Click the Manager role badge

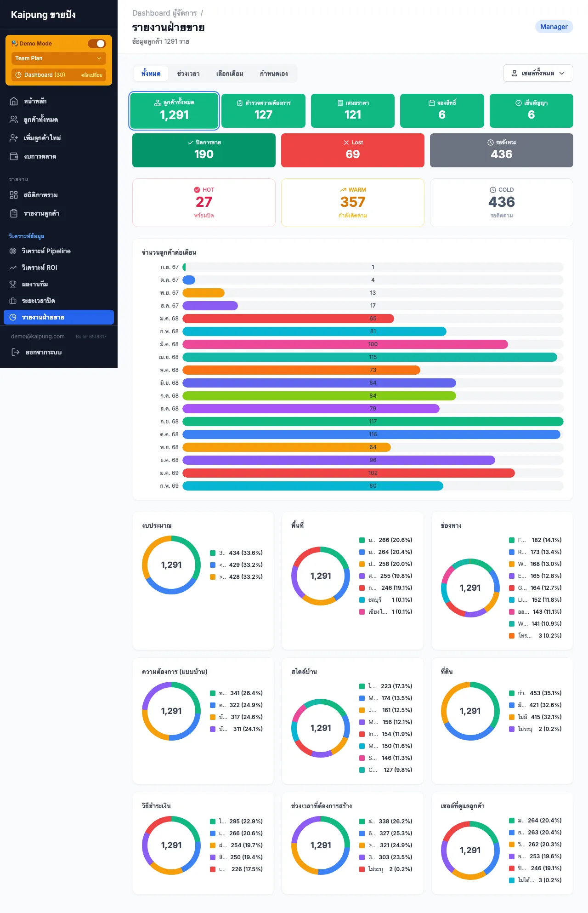pos(554,27)
